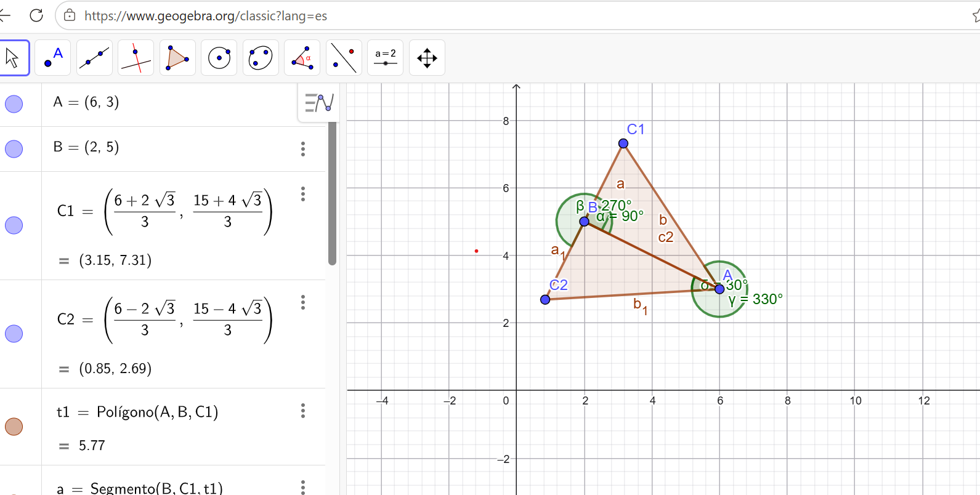This screenshot has height=495, width=980.
Task: Toggle visibility of polygon t1
Action: (x=14, y=427)
